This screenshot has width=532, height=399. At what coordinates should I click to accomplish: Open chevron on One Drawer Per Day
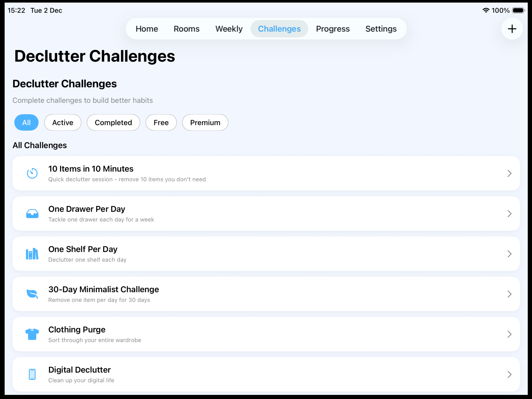pyautogui.click(x=509, y=214)
